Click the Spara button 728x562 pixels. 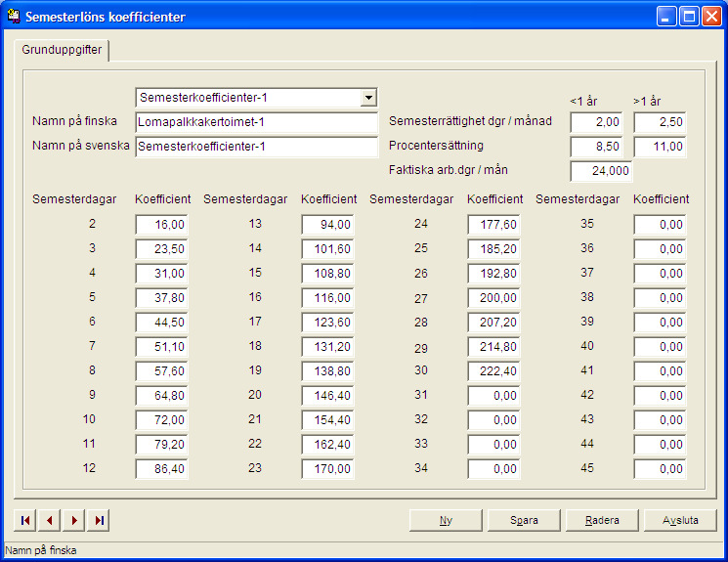point(524,520)
